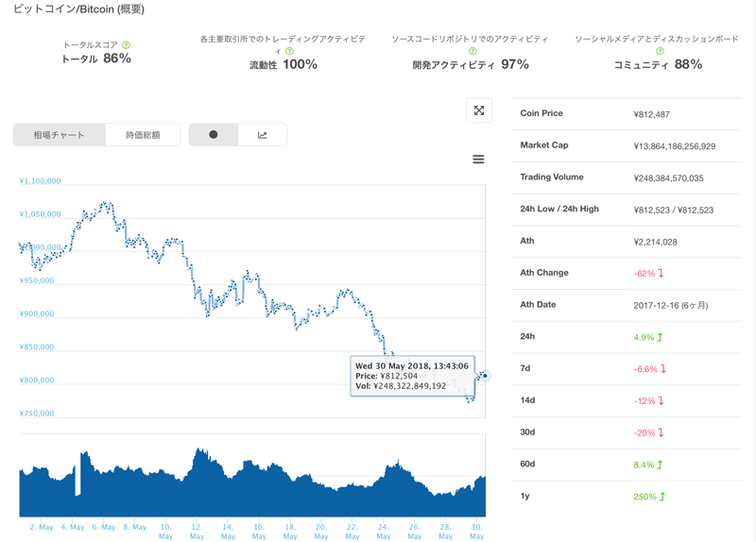Click the Market Cap value ¥13,864,186,256,929
This screenshot has height=542, width=756.
675,146
